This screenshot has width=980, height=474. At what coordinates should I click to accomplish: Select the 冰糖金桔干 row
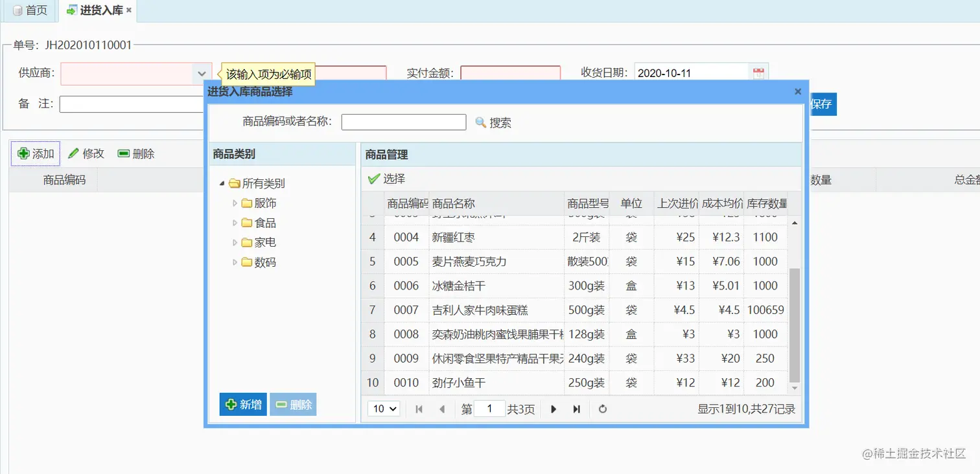[574, 286]
